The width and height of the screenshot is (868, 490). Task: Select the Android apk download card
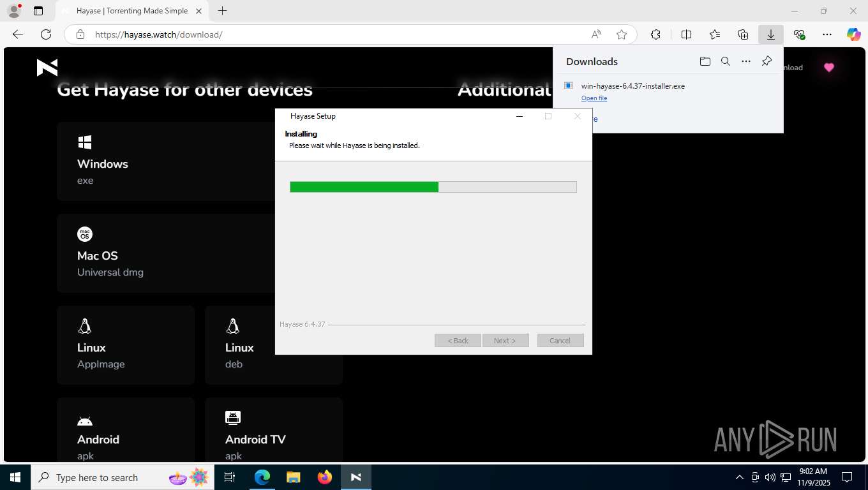coord(126,429)
